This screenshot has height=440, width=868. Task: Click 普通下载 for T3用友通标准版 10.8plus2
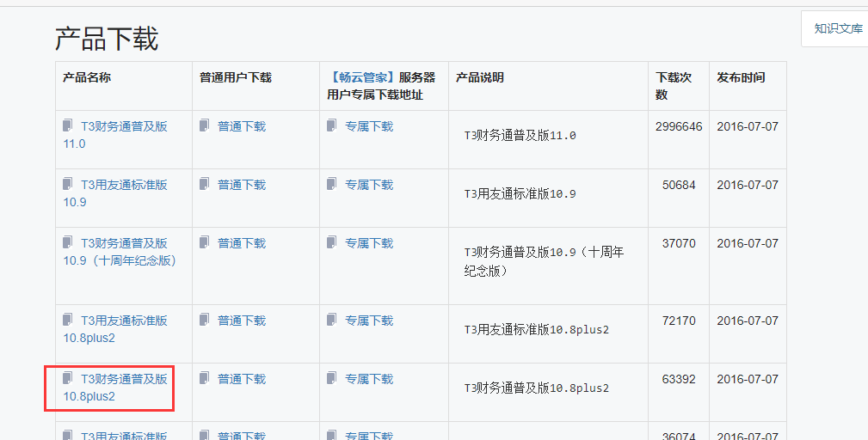(x=242, y=321)
